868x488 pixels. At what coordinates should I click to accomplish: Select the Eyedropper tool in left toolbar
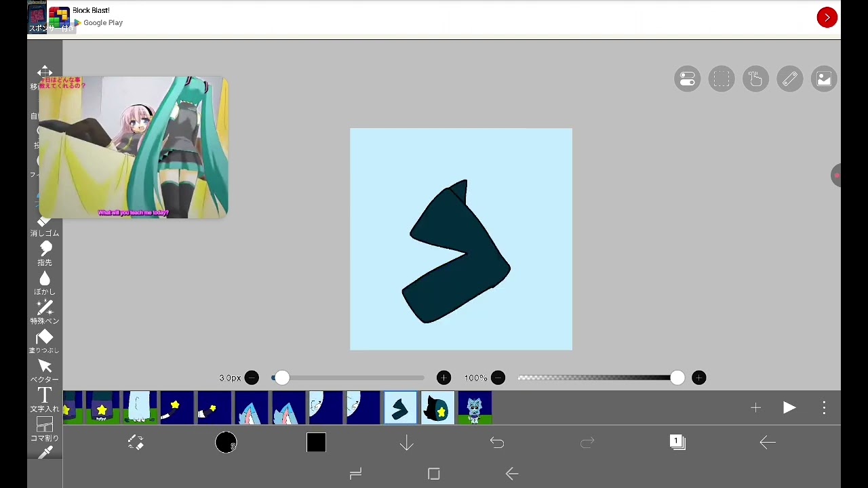coord(45,453)
